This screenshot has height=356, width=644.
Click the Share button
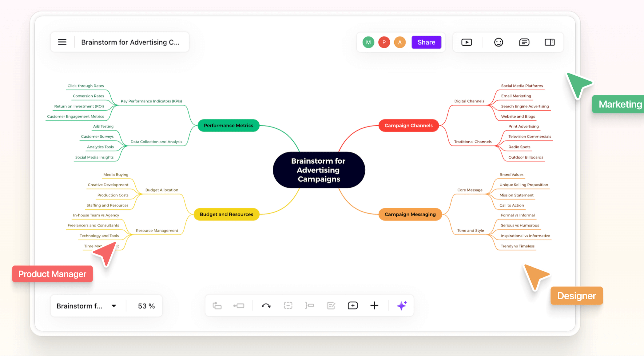(427, 42)
